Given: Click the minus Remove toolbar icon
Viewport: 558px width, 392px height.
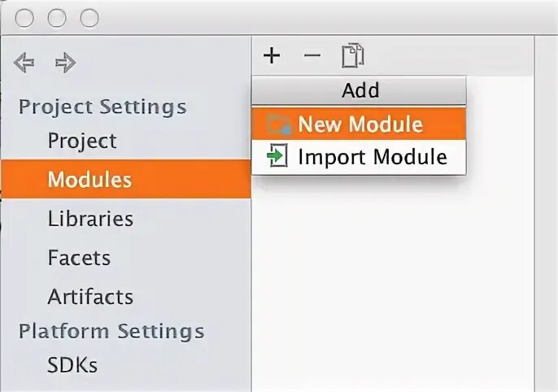Looking at the screenshot, I should [x=312, y=56].
